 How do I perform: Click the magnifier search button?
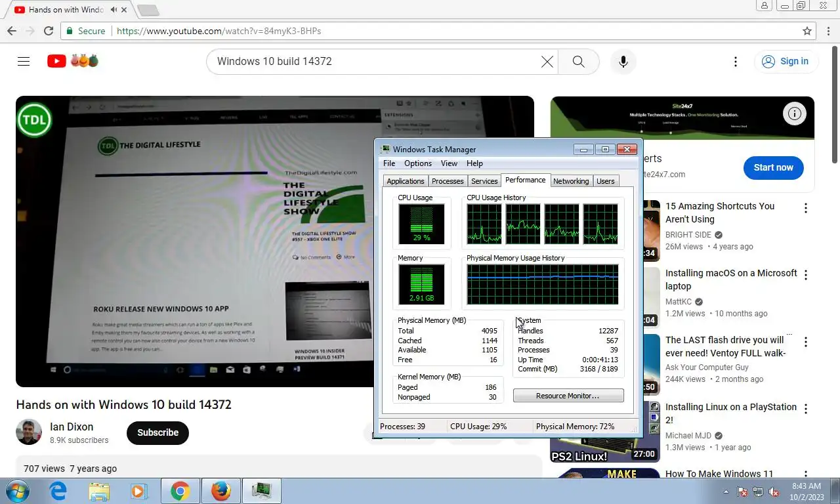tap(578, 61)
